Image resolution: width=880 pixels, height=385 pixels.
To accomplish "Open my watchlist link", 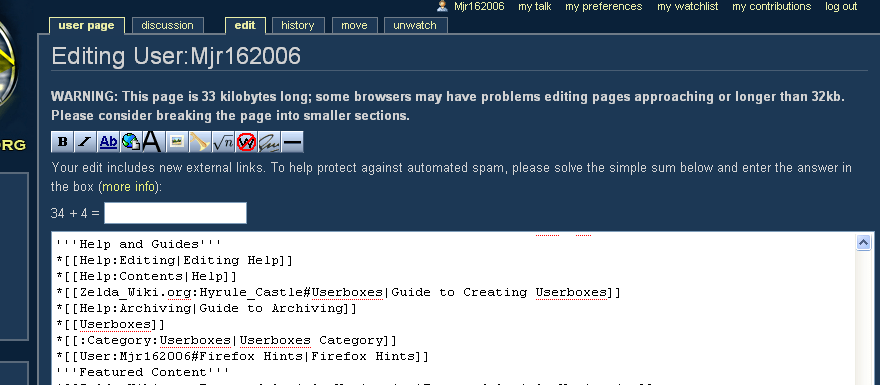I will [687, 7].
